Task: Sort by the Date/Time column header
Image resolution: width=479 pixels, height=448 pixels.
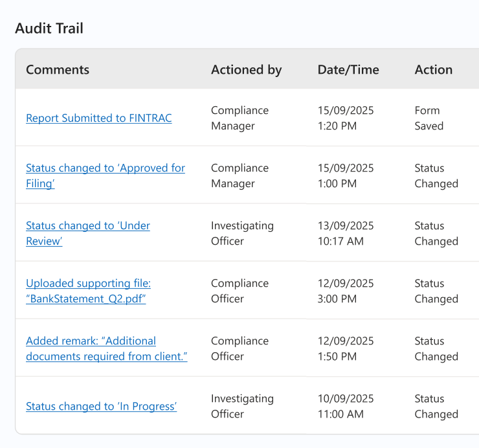Action: (348, 70)
